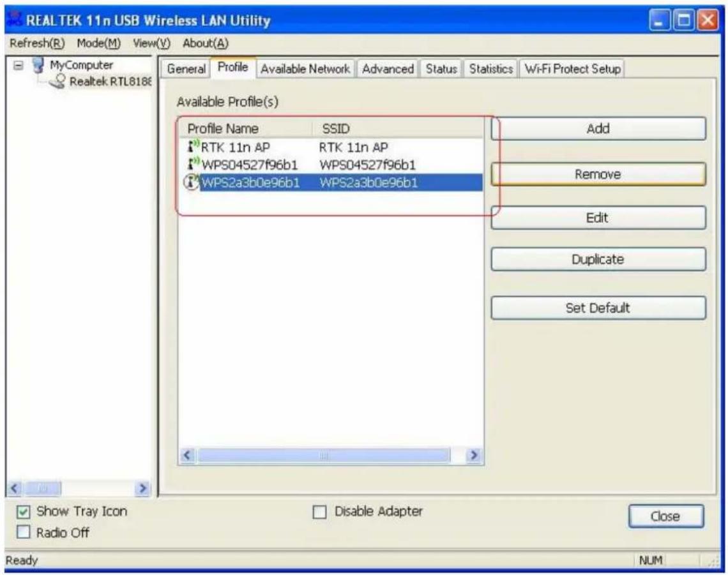Switch to the General tab
This screenshot has width=728, height=575.
click(186, 69)
